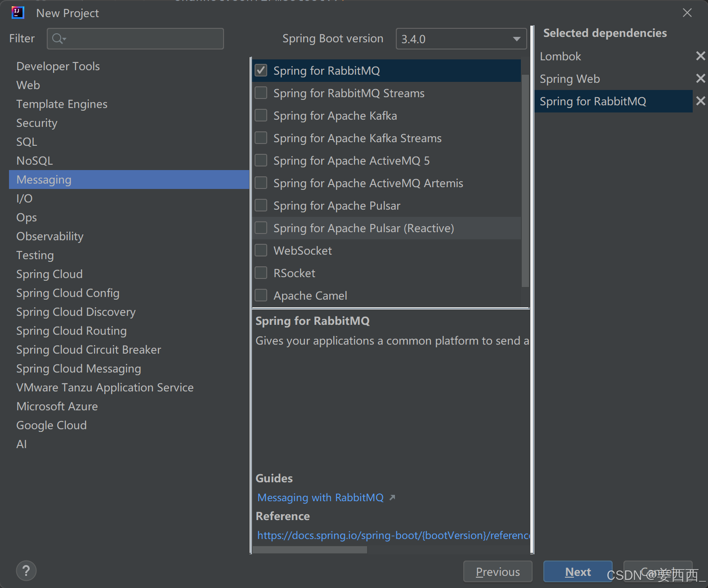
Task: Choose the Template Engines category
Action: coord(129,104)
